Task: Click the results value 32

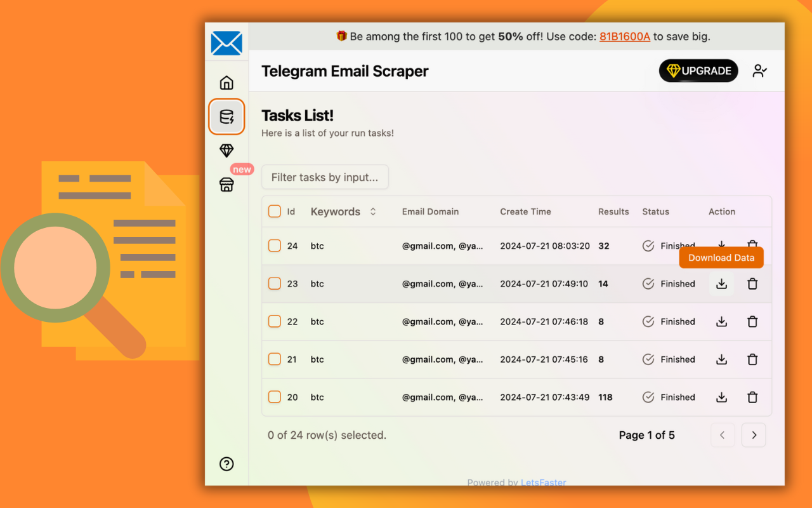Action: tap(604, 246)
